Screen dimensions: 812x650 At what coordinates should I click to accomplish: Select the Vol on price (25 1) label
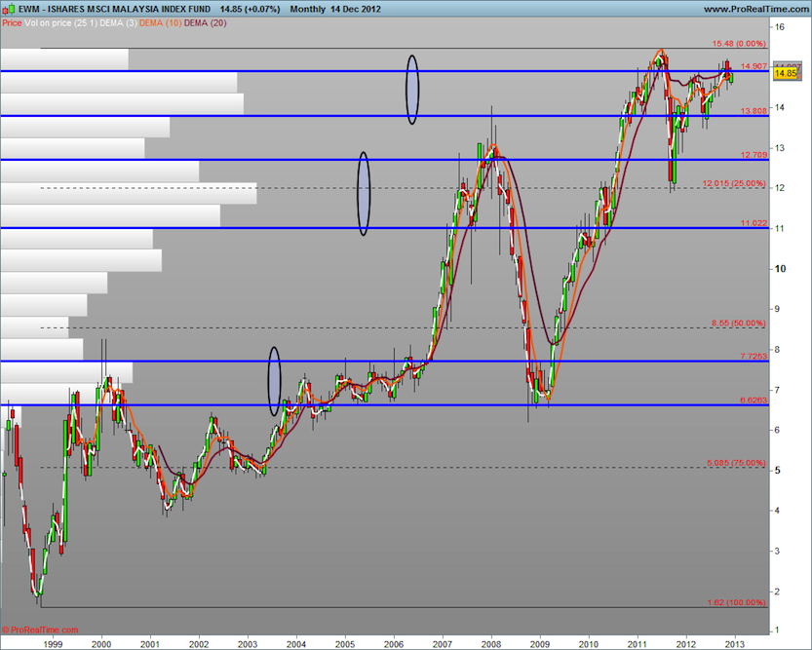pyautogui.click(x=61, y=23)
